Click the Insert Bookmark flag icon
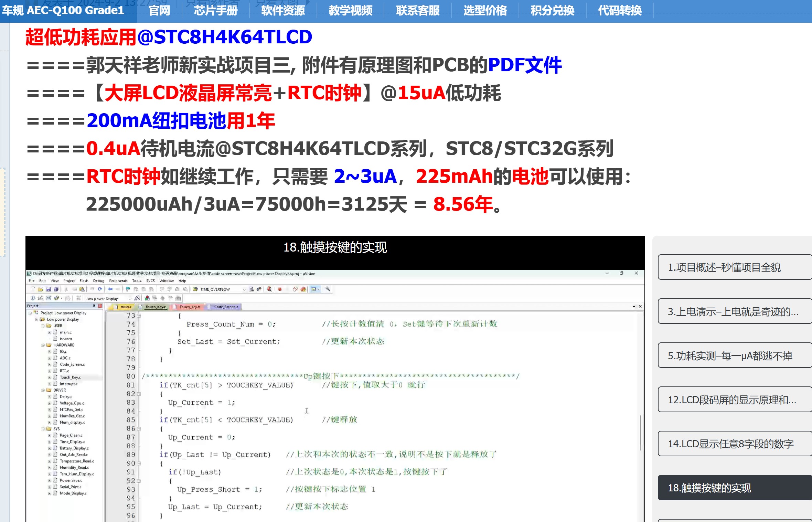812x522 pixels. click(128, 289)
